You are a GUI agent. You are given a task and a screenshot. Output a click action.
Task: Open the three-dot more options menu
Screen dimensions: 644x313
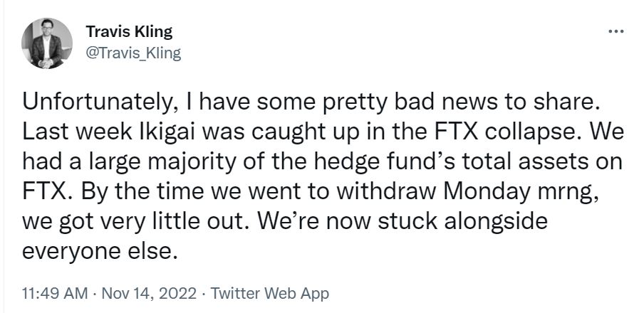tap(616, 31)
